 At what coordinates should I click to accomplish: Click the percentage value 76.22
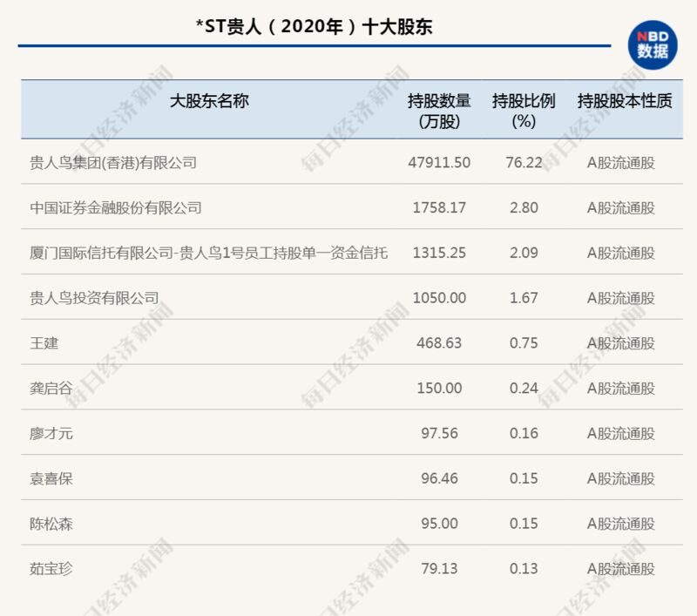[524, 163]
